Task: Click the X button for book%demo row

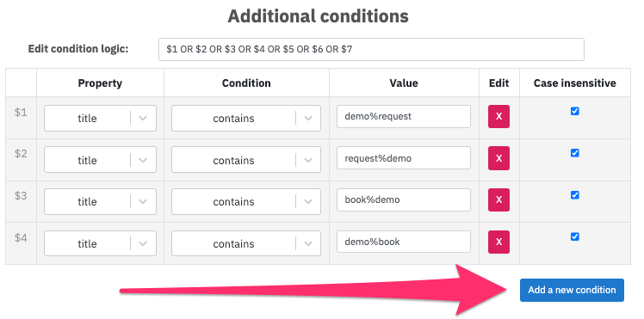Action: click(498, 199)
